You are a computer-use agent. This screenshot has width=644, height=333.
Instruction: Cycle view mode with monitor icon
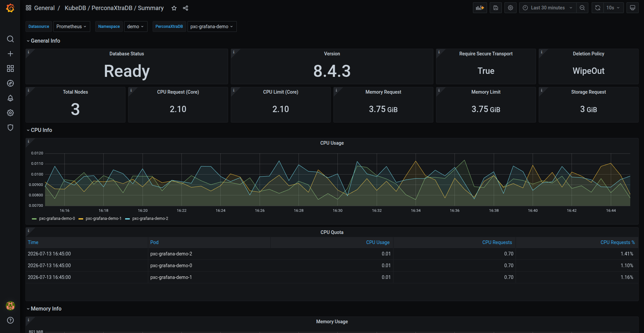(633, 8)
